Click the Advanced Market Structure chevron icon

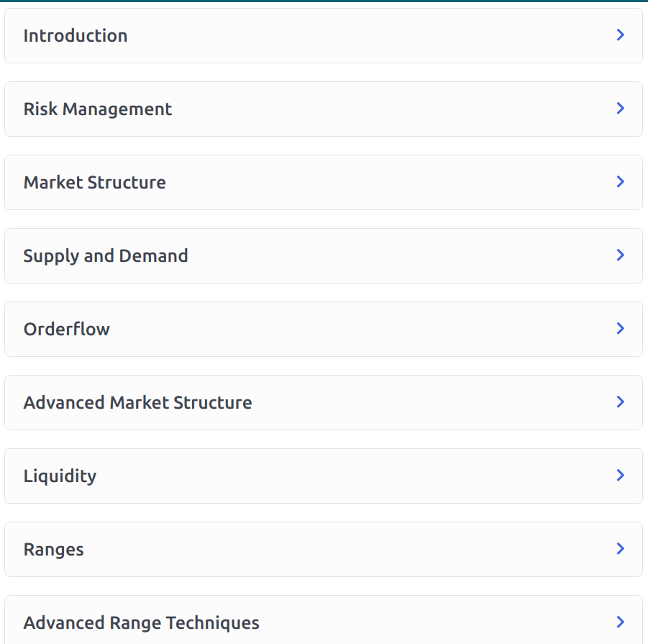click(x=620, y=402)
